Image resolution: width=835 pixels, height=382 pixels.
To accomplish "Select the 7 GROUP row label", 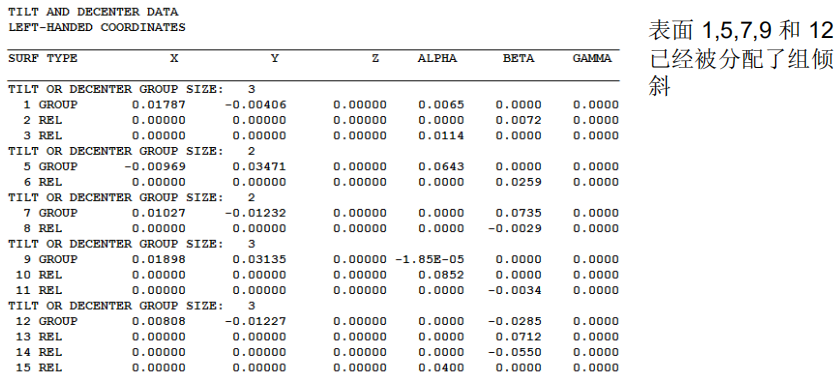I will (50, 213).
